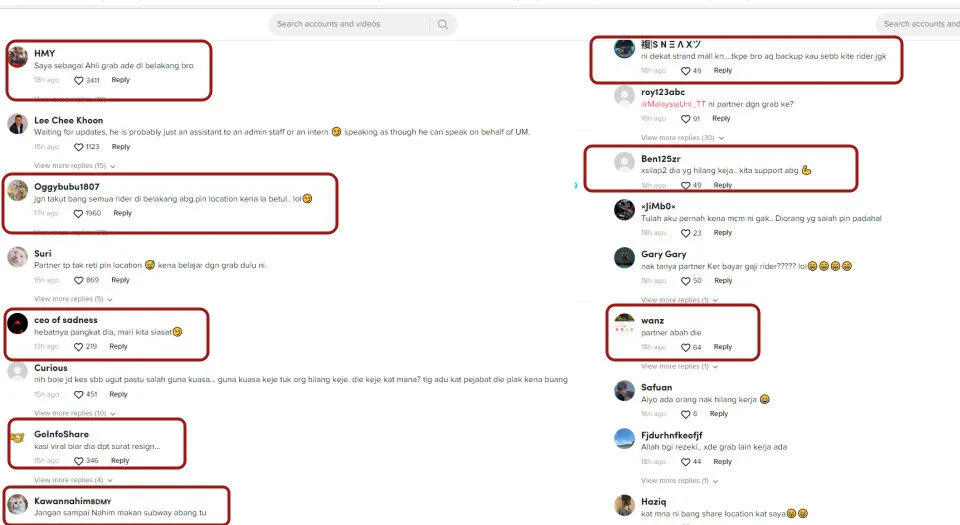The width and height of the screenshot is (960, 525).
Task: Click the search magnifier icon
Action: pos(443,24)
